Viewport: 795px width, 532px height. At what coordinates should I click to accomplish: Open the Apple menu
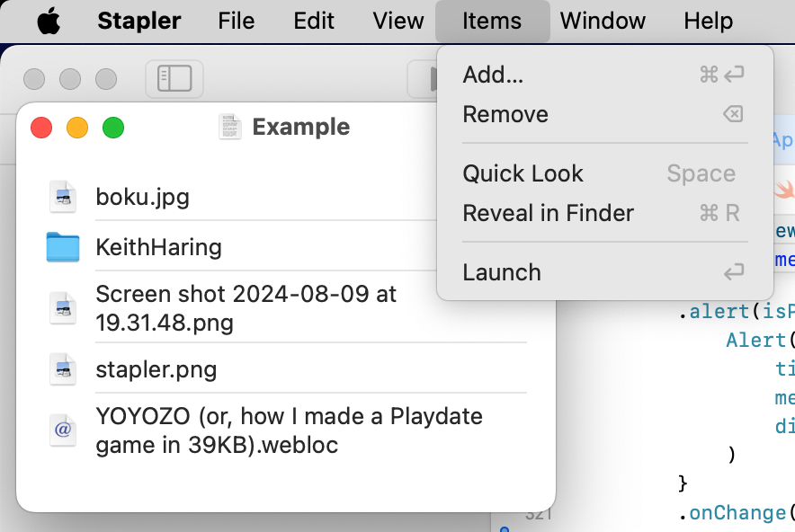click(49, 22)
